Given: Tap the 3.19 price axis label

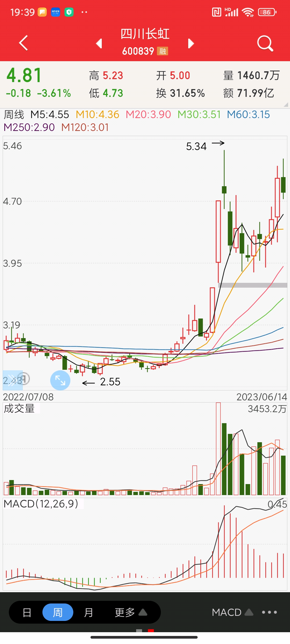Looking at the screenshot, I should click(x=12, y=325).
